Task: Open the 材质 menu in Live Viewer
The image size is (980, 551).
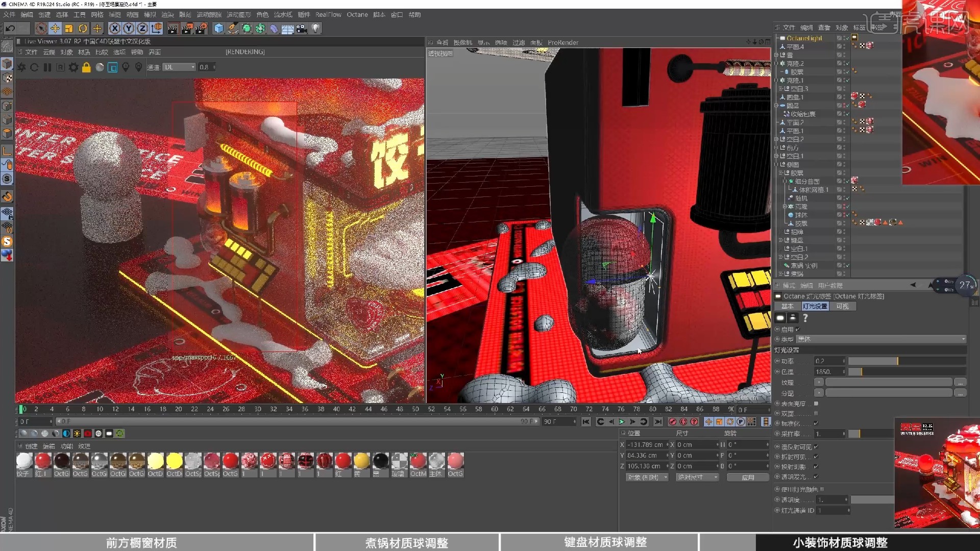Action: 84,52
